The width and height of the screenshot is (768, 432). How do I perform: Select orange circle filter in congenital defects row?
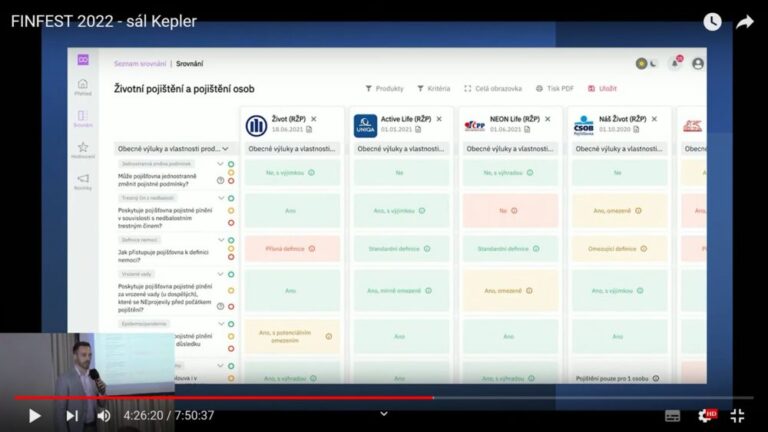click(231, 290)
